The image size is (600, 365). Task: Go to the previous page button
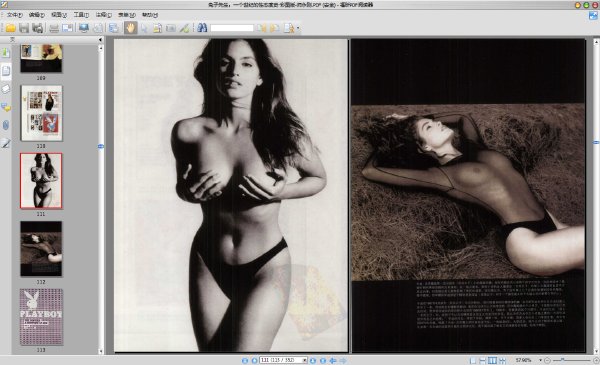tap(254, 360)
